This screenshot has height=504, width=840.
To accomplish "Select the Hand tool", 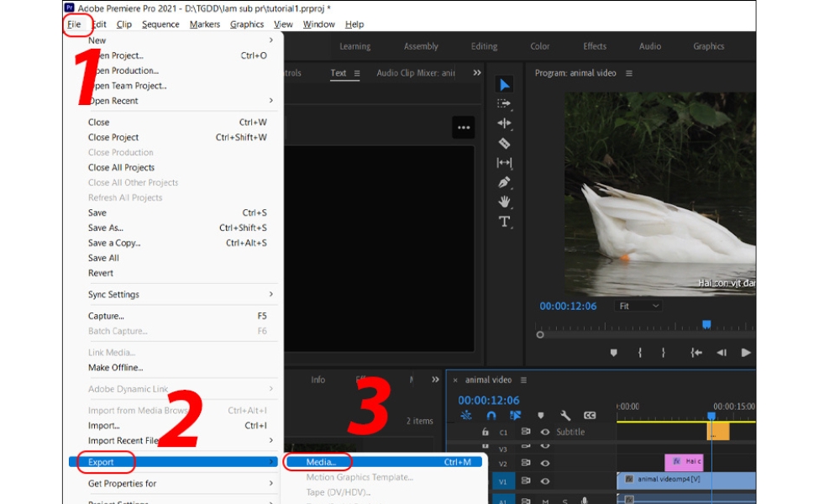I will pos(504,202).
